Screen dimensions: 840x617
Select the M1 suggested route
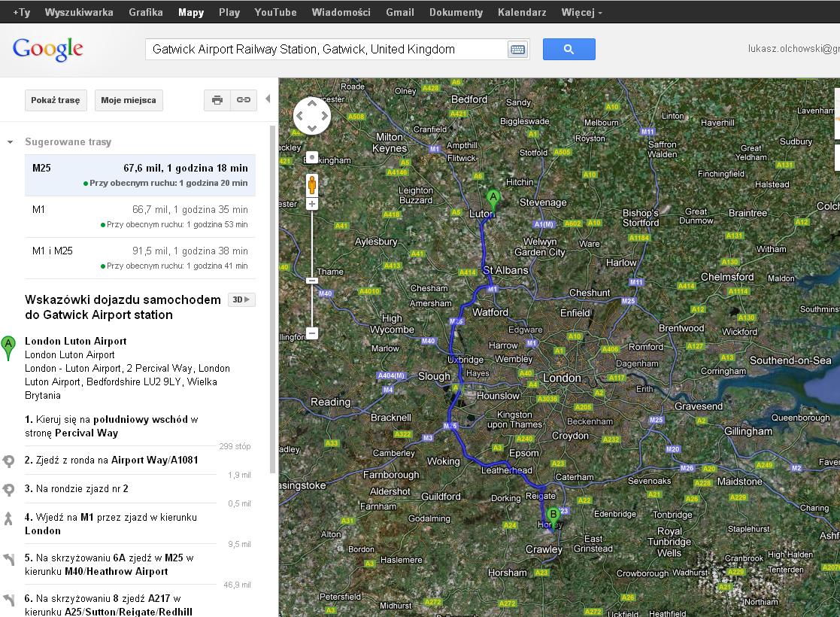[140, 217]
